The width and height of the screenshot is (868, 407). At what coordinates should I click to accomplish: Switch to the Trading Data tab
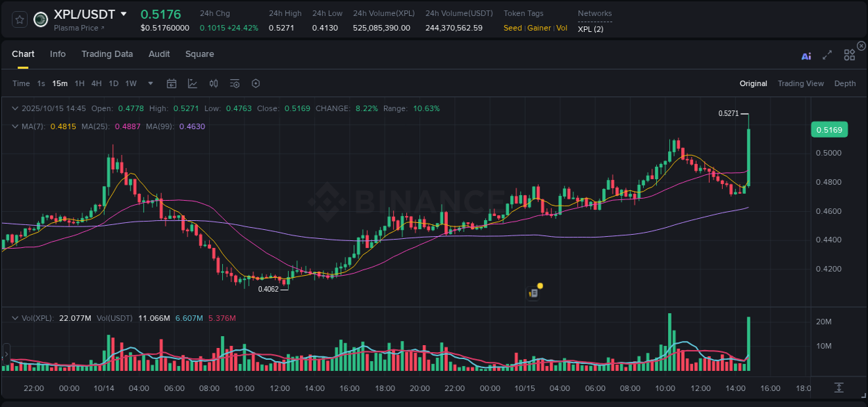(x=107, y=53)
